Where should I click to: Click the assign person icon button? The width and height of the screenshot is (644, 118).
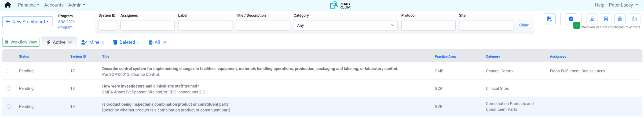[592, 19]
